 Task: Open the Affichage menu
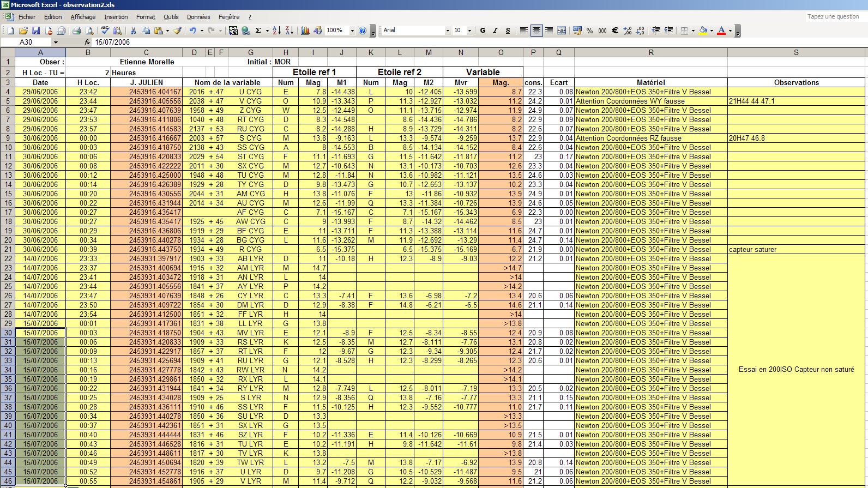point(83,17)
